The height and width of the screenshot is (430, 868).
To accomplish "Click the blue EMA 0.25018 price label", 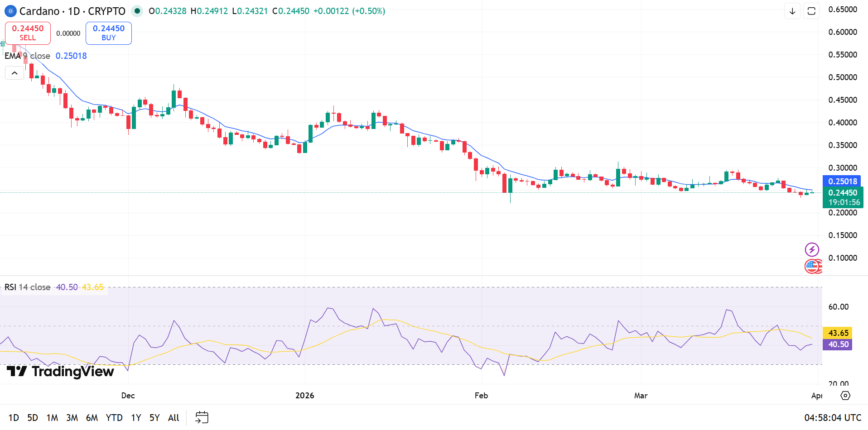I will (x=843, y=181).
